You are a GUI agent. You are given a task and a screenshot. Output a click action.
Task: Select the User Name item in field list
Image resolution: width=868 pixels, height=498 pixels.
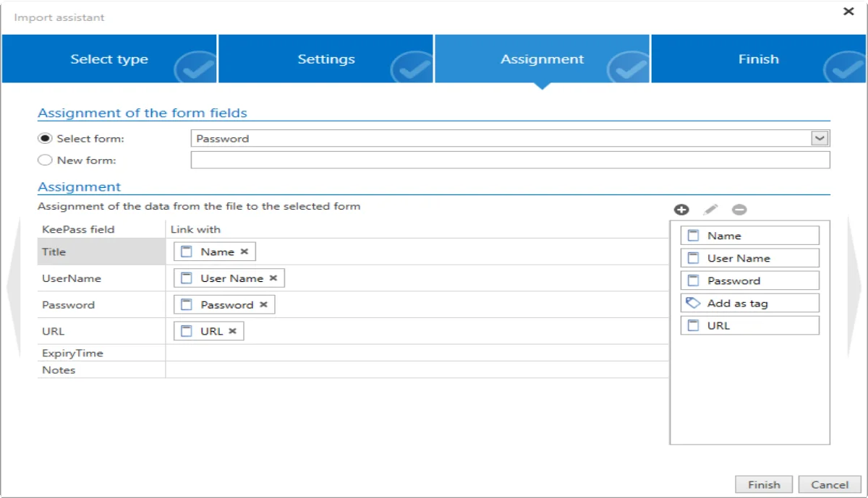tap(750, 258)
